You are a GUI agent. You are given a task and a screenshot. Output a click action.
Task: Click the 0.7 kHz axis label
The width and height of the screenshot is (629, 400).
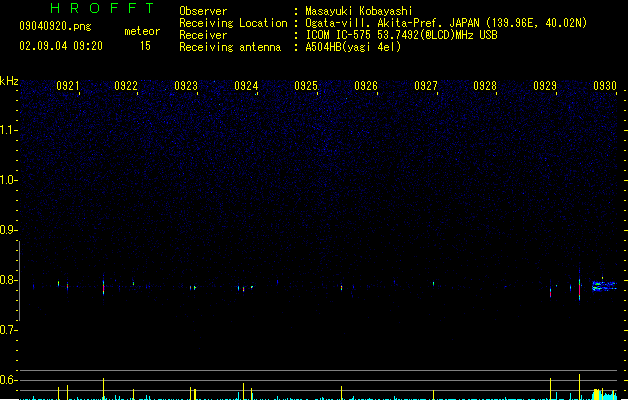(x=8, y=330)
